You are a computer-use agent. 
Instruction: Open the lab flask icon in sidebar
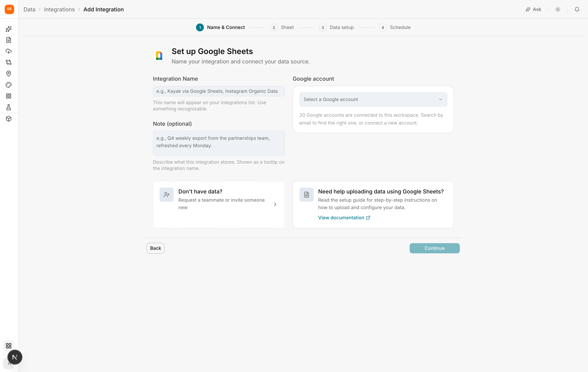pos(9,107)
